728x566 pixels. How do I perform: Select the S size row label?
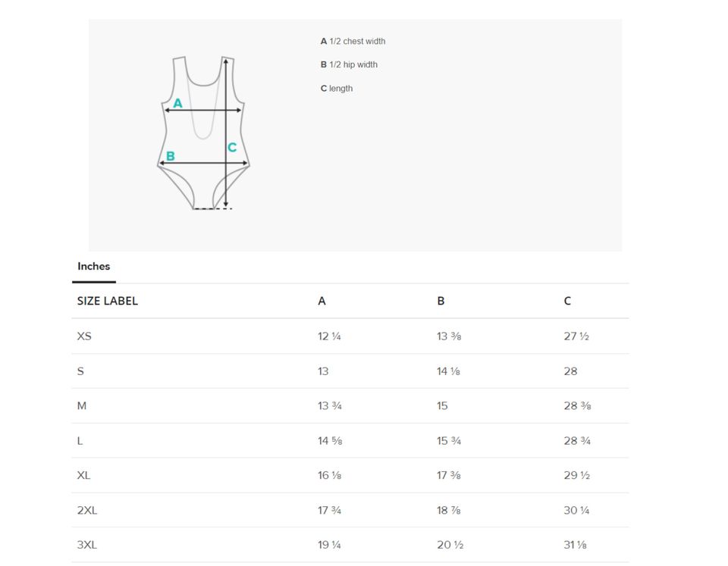(80, 371)
